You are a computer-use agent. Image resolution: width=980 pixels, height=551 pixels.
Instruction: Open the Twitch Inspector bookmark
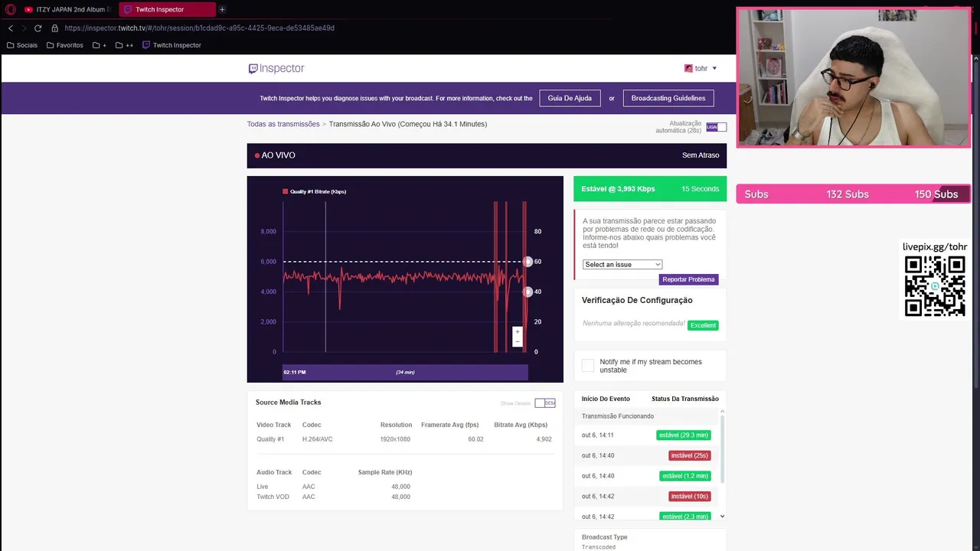[171, 45]
